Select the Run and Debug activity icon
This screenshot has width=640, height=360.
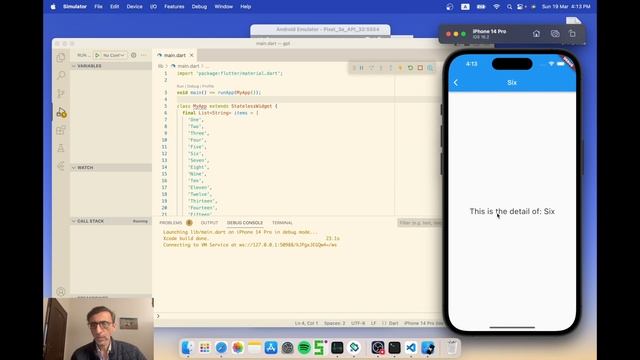click(x=61, y=112)
